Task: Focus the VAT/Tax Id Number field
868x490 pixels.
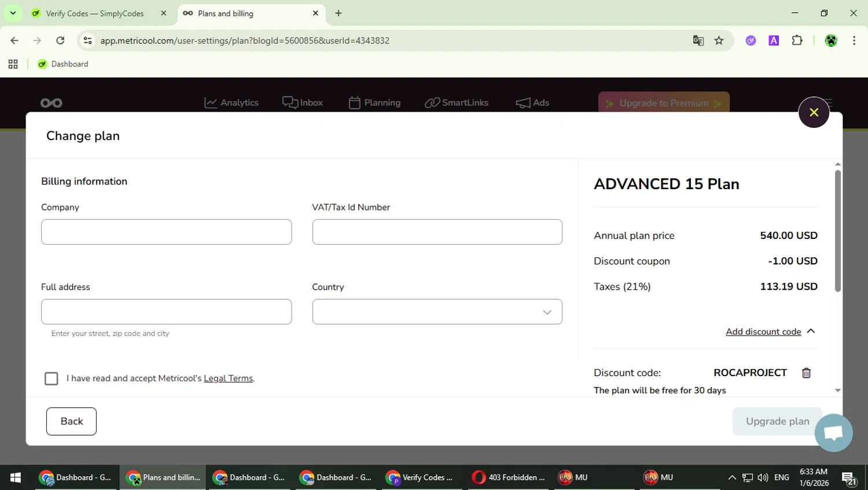Action: click(x=437, y=232)
